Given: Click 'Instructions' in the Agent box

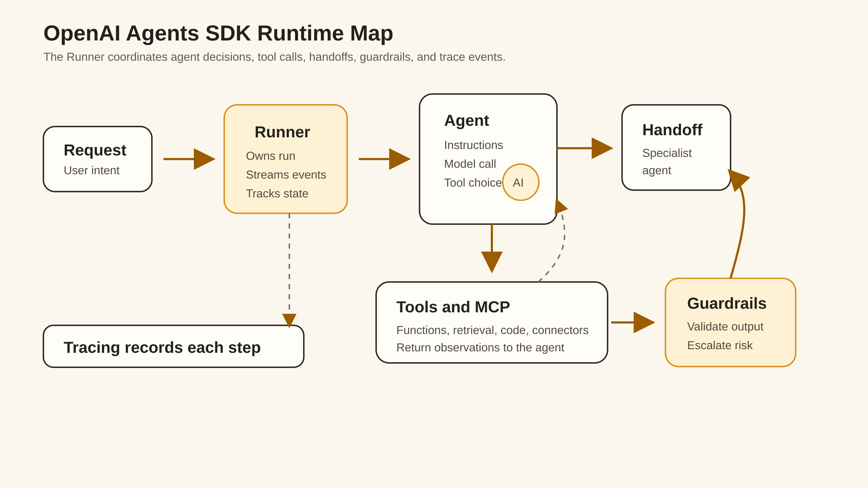Looking at the screenshot, I should [x=473, y=145].
